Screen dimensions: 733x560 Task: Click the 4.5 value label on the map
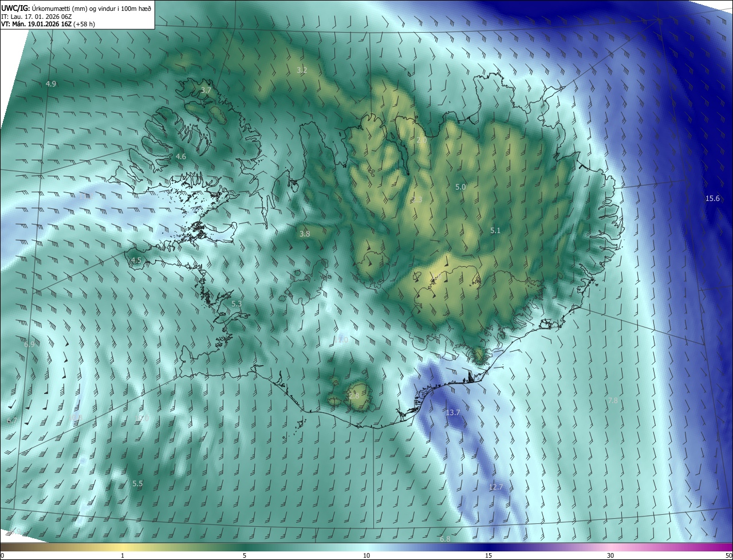[x=136, y=260]
